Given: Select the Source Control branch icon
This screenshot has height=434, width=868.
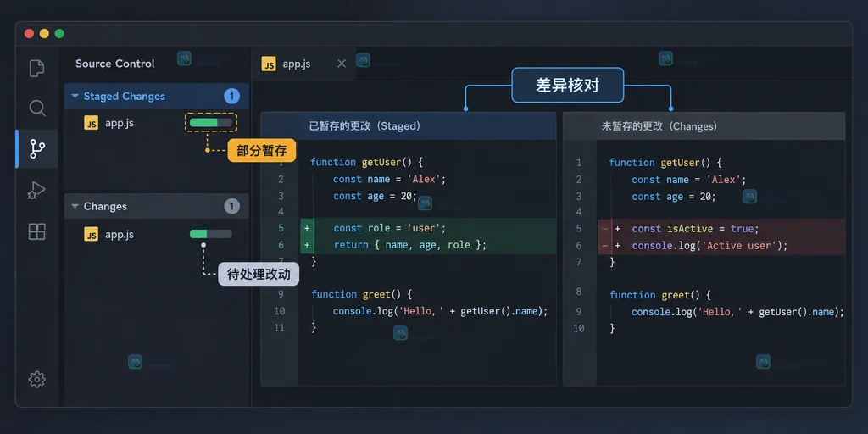Looking at the screenshot, I should point(37,149).
